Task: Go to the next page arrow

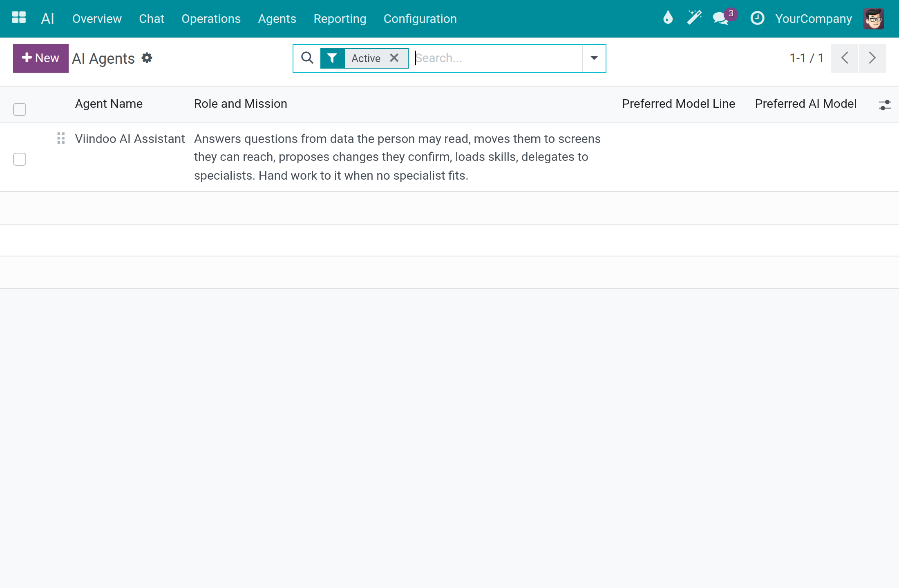Action: click(872, 58)
